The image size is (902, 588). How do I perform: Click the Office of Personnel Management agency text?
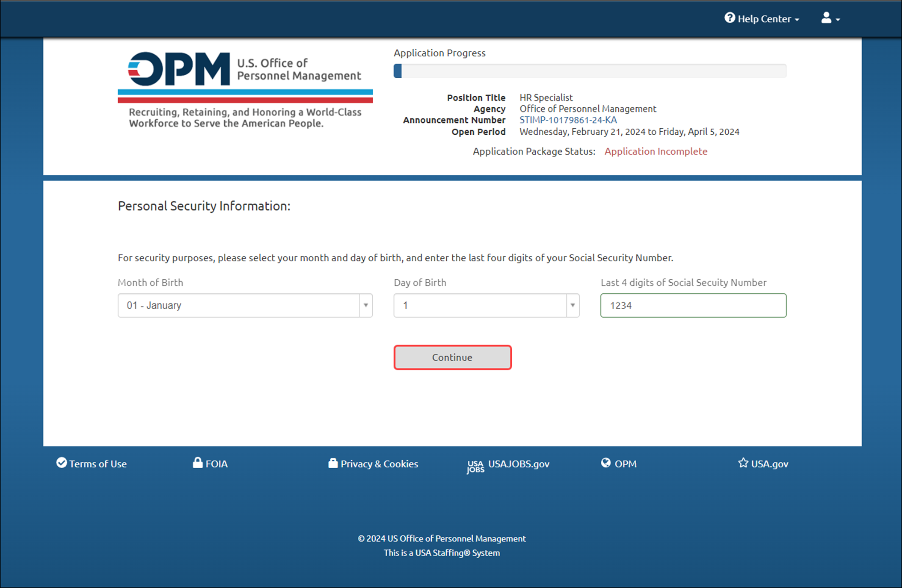[588, 109]
